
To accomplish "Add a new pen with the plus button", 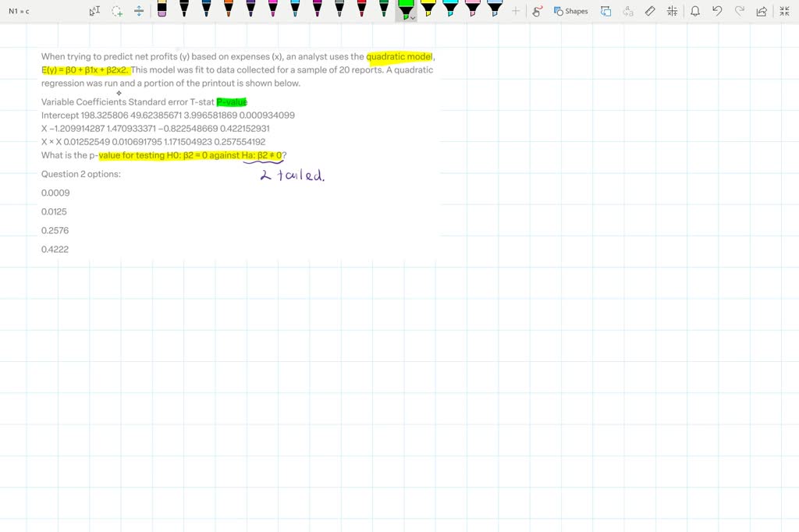I will pos(517,11).
